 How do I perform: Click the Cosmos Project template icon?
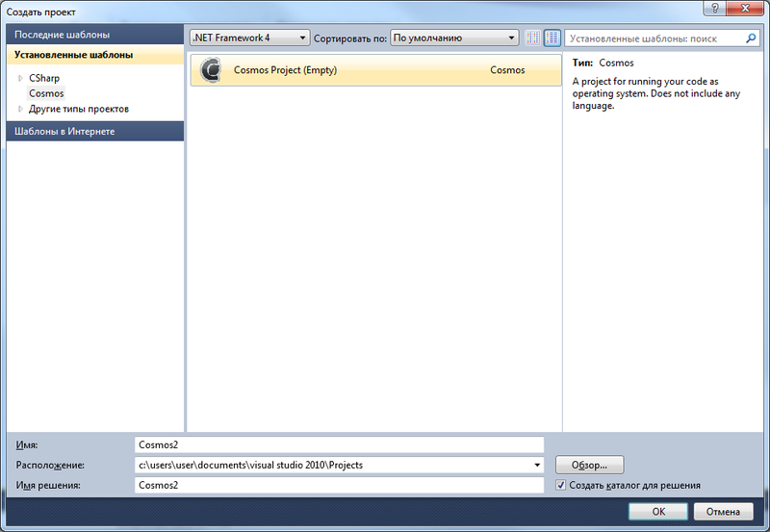coord(211,70)
